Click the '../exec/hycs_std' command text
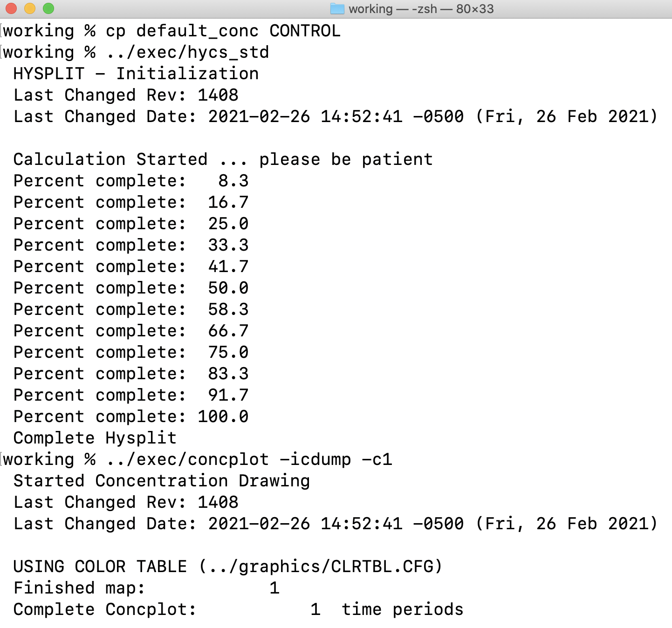The width and height of the screenshot is (672, 628). [x=188, y=52]
